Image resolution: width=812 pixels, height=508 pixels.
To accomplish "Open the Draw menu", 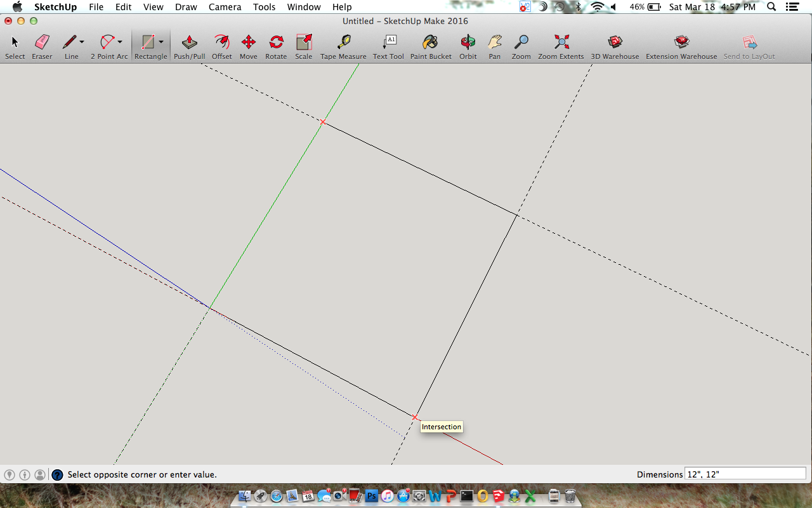I will tap(186, 7).
